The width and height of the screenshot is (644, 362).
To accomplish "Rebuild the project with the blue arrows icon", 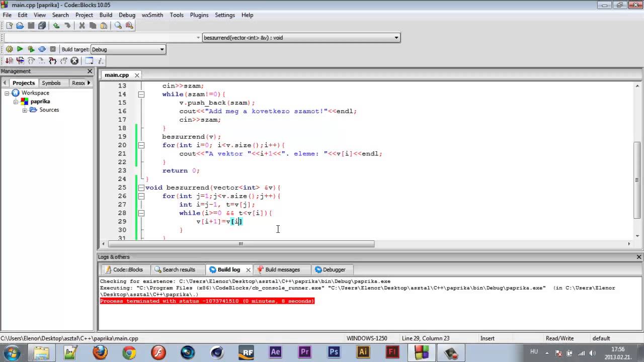I will point(42,49).
